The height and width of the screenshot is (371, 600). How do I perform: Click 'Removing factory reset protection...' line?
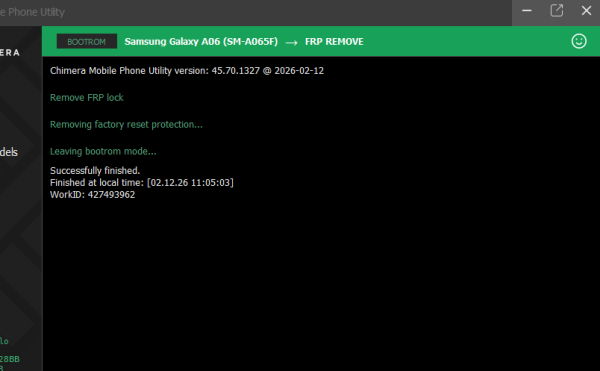(126, 125)
